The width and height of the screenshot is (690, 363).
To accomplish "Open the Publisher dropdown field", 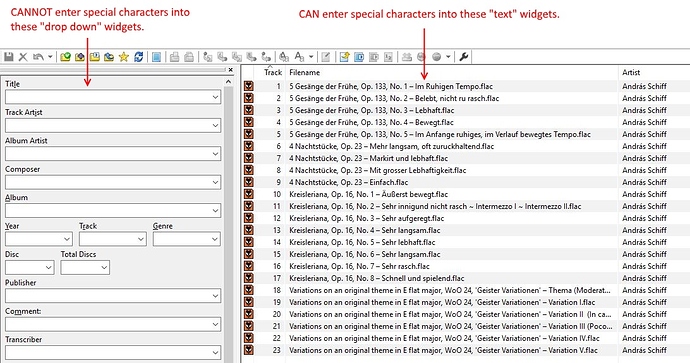I will (x=113, y=296).
